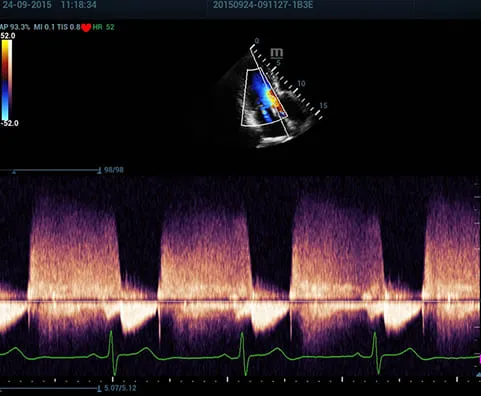Click the 52.0 upper velocity scale label

7,36
